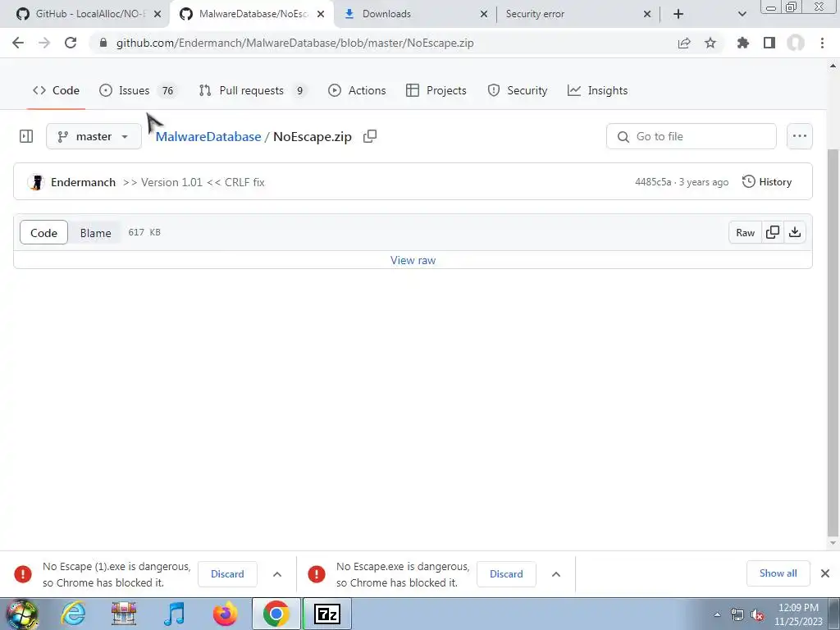Open the Chrome profile avatar
The image size is (840, 630).
coord(796,43)
